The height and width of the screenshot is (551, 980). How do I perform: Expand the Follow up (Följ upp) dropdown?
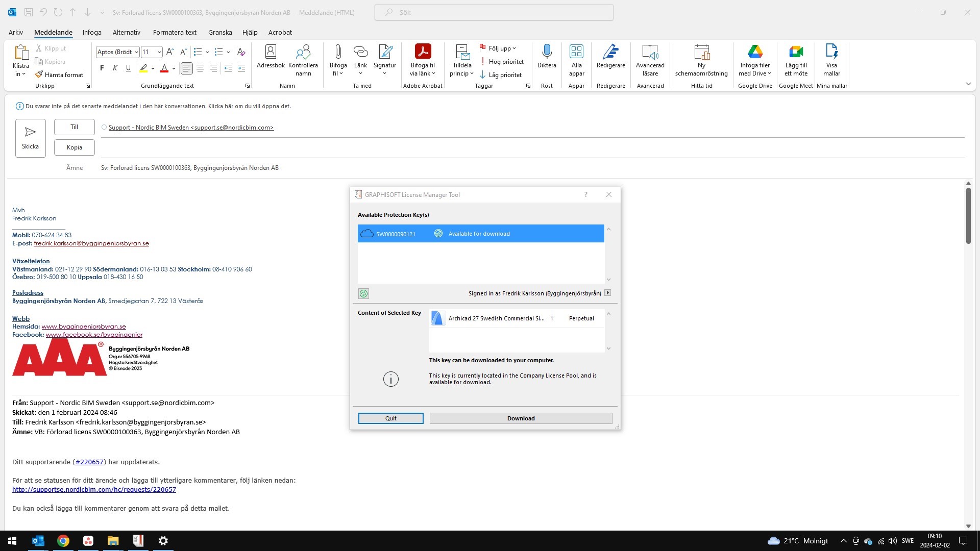pyautogui.click(x=514, y=48)
